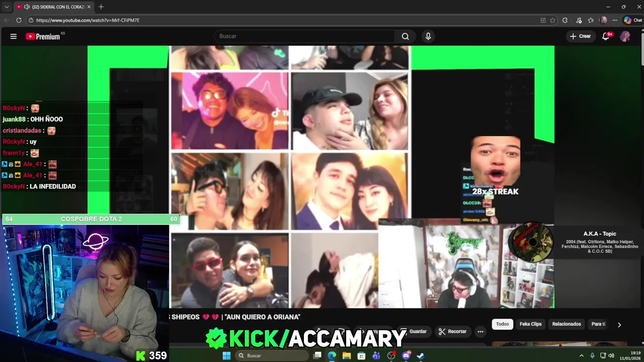644x362 pixels.
Task: Add this page to favorites star
Action: (x=552, y=20)
